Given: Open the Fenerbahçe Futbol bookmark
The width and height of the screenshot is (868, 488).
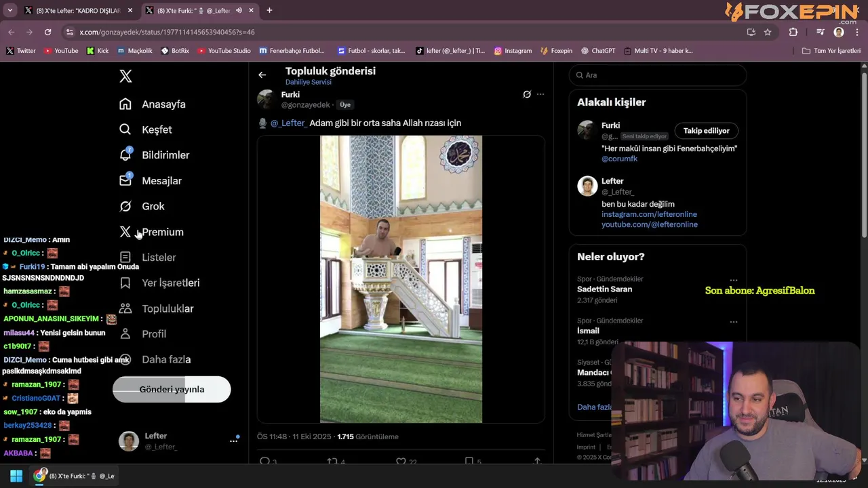Looking at the screenshot, I should coord(292,51).
